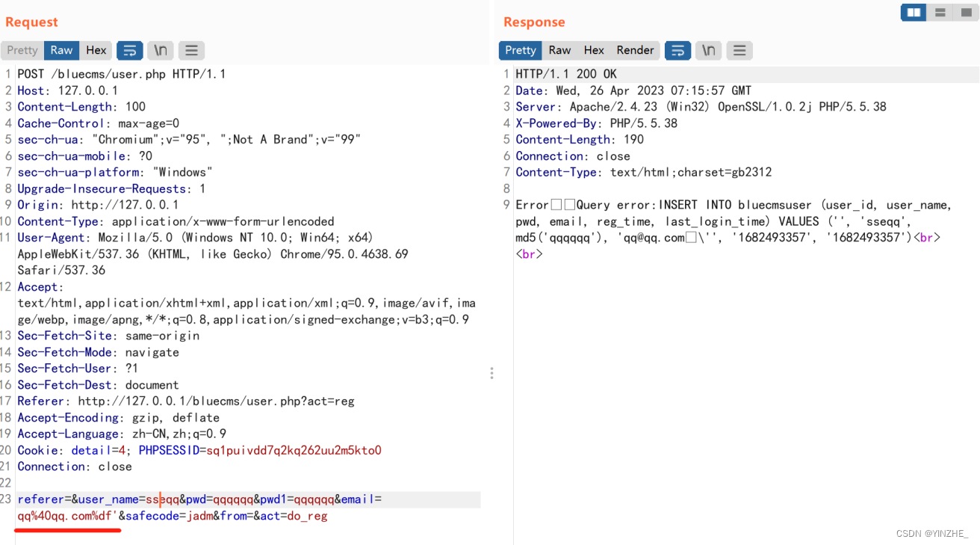The image size is (980, 545).
Task: Click the Request panel title
Action: pos(31,22)
